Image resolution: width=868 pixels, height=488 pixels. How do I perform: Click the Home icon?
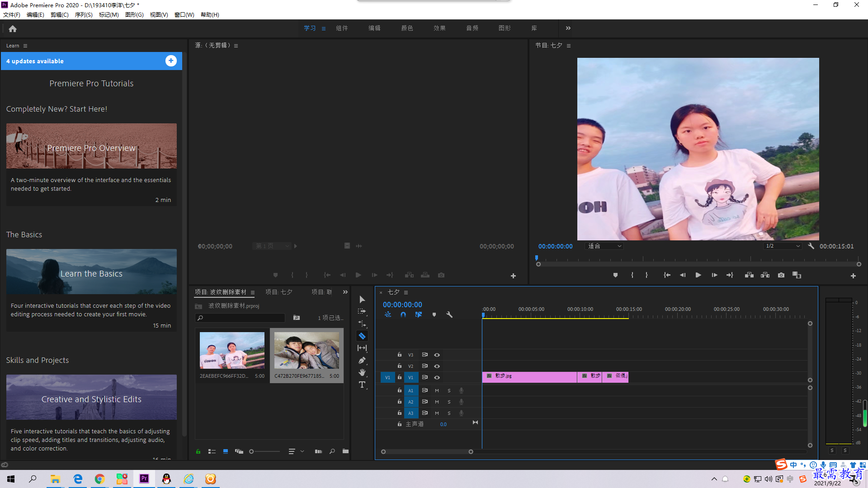(13, 29)
